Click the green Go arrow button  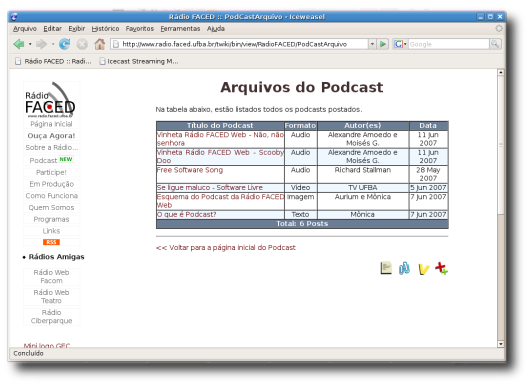[383, 44]
